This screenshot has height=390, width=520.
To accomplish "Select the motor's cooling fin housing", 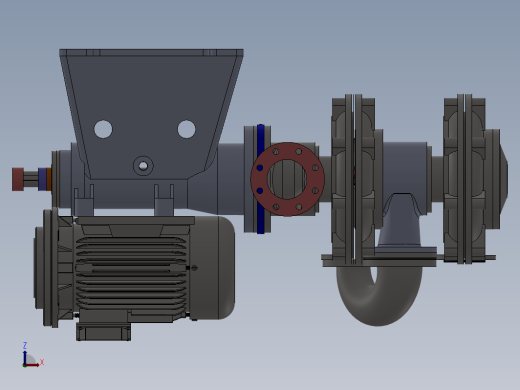I will click(x=131, y=273).
